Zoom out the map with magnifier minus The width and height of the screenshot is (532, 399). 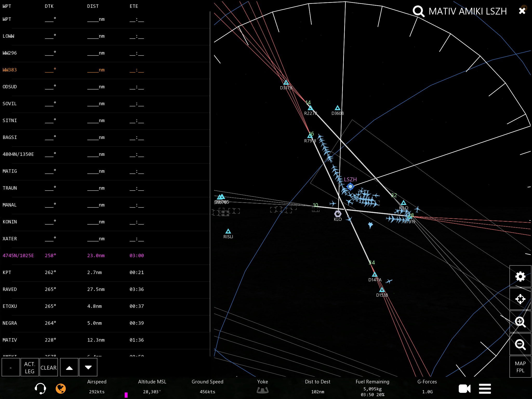click(x=520, y=344)
